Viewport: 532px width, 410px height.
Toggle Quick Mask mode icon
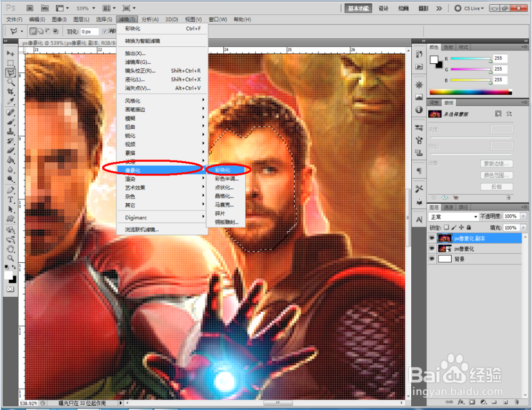pos(10,289)
